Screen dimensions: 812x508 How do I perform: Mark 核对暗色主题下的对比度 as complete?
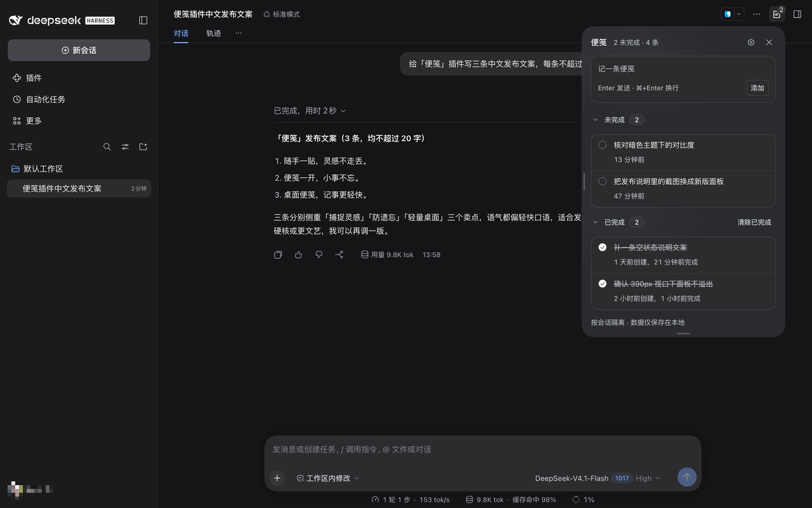(603, 145)
